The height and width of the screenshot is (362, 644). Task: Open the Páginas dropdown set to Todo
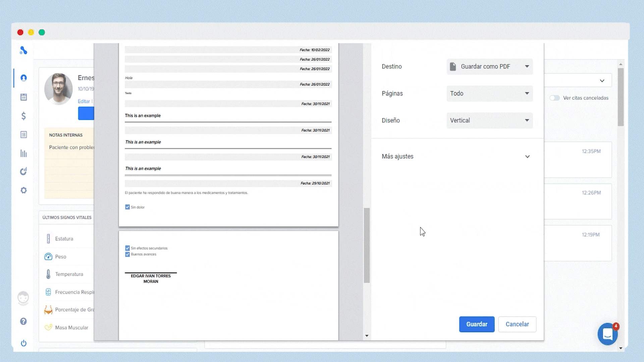pyautogui.click(x=489, y=94)
